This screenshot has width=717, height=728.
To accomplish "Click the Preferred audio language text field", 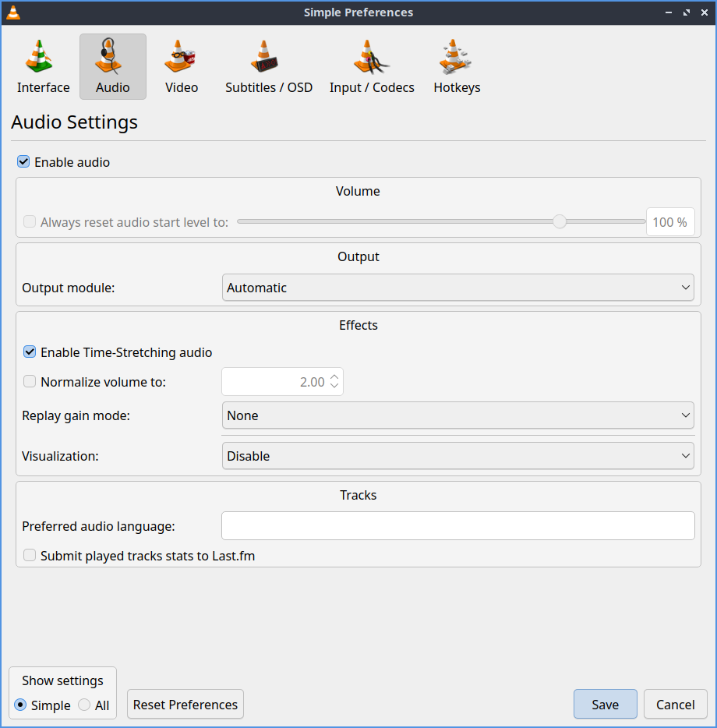I will (x=457, y=526).
